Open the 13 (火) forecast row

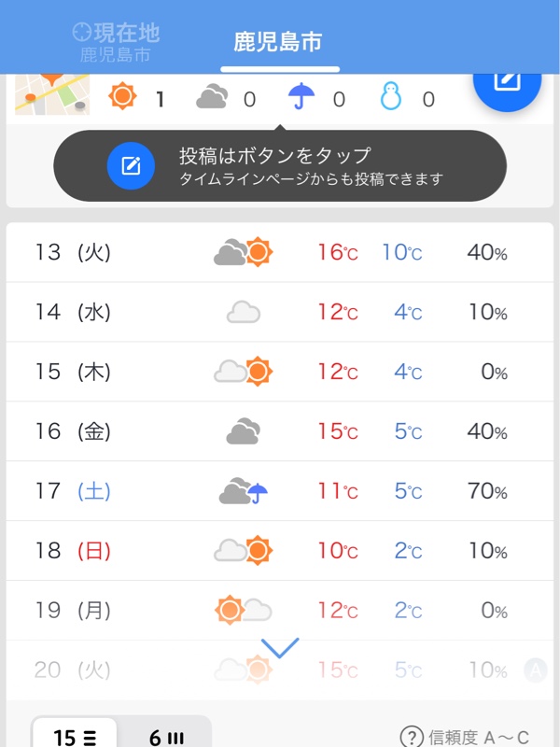(x=280, y=252)
